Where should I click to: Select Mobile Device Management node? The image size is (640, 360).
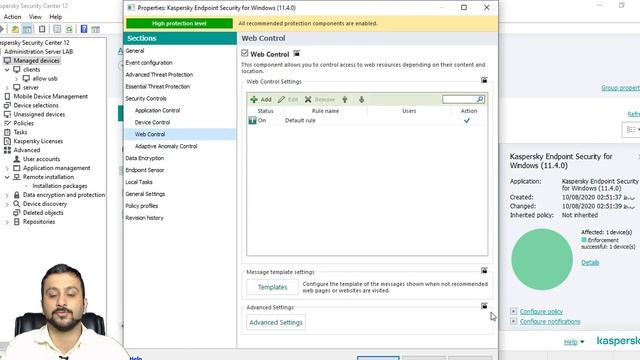51,96
